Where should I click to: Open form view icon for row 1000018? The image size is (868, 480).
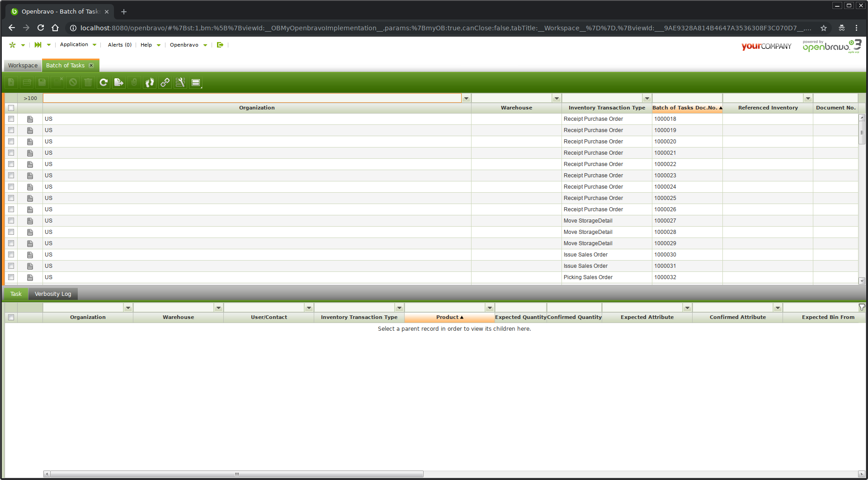pyautogui.click(x=30, y=119)
